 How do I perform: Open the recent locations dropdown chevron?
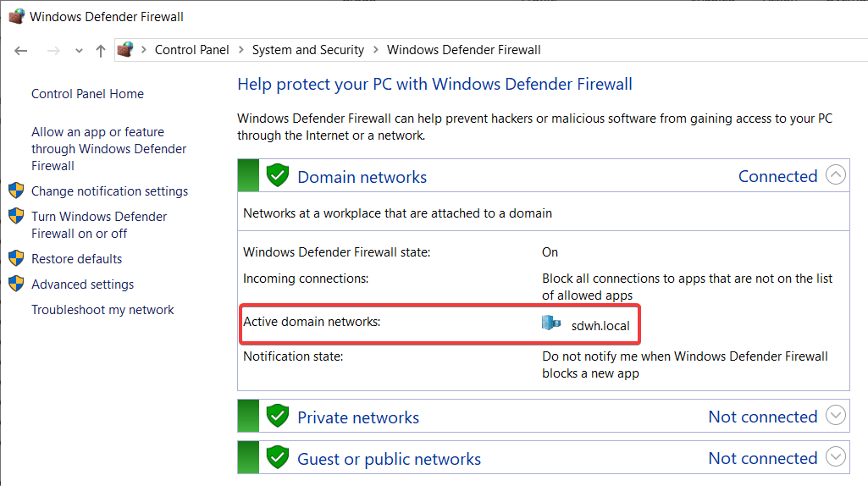pos(79,51)
